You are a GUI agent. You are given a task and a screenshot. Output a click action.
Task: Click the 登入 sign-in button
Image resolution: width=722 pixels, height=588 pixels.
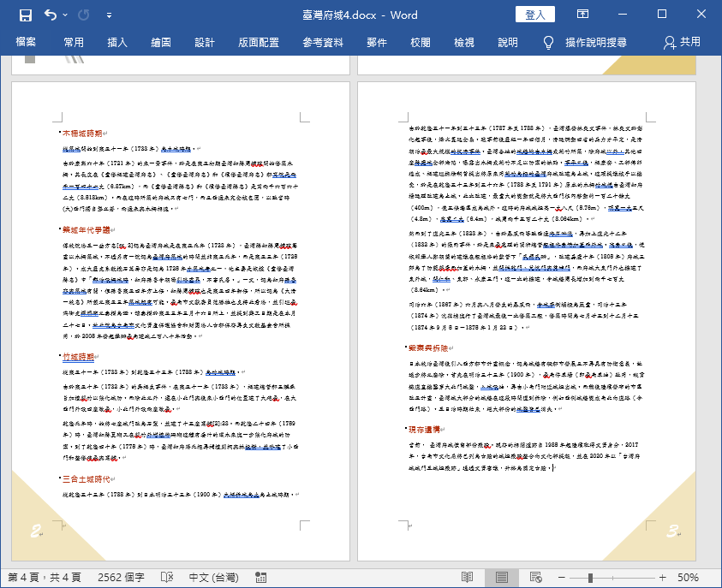(x=535, y=15)
